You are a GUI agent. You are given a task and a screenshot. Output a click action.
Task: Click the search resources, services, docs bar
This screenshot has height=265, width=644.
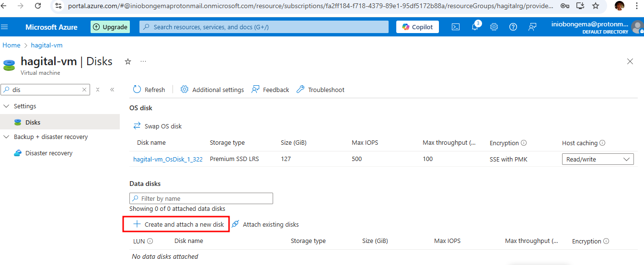pyautogui.click(x=264, y=27)
